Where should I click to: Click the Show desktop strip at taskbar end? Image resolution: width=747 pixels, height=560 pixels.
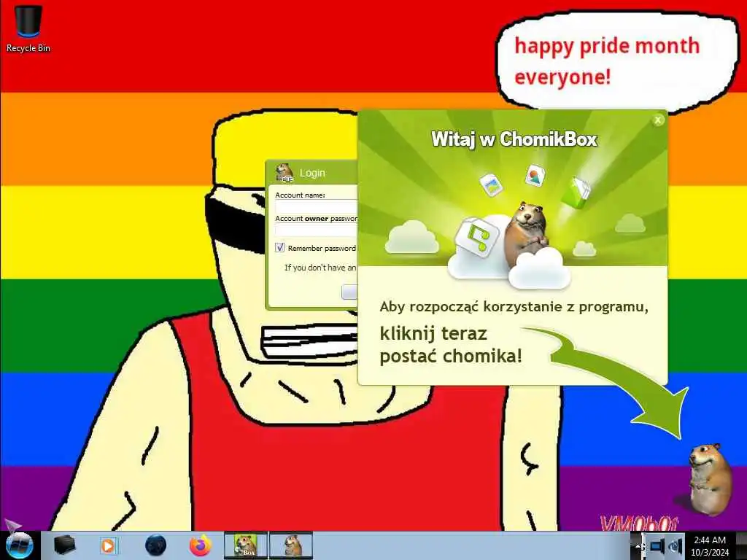[x=741, y=545]
